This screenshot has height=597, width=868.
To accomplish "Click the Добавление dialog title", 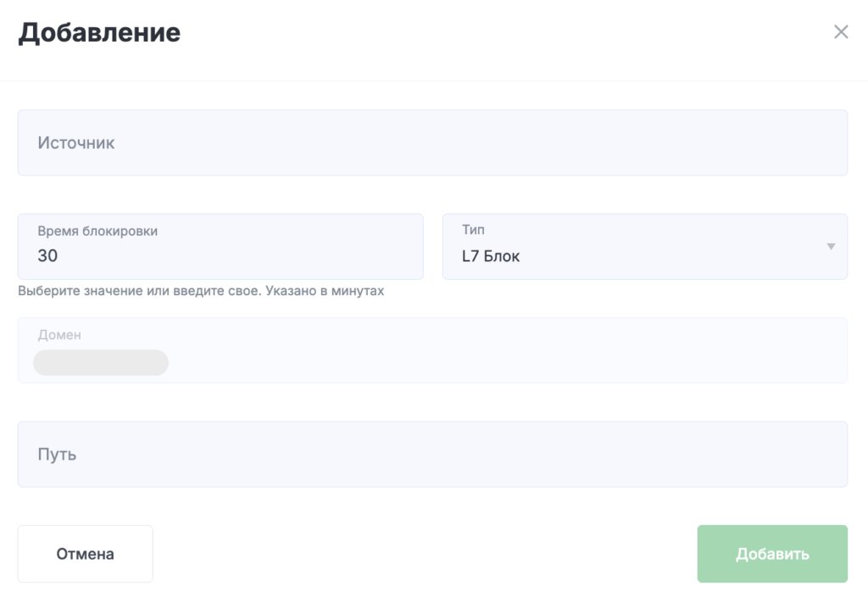I will (99, 32).
